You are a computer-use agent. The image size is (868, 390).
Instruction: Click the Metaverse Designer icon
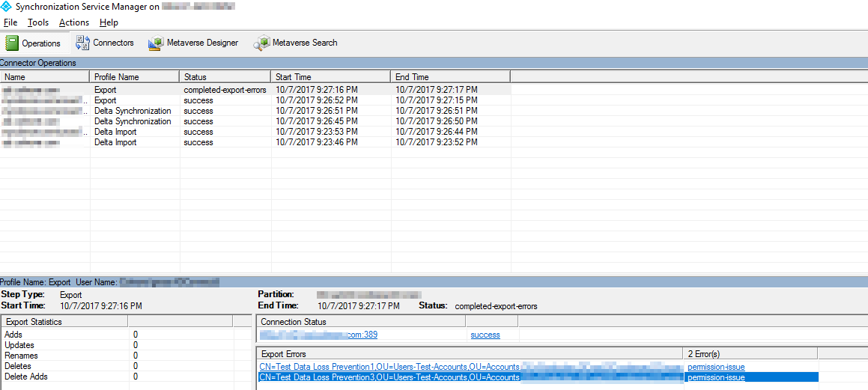click(x=156, y=43)
